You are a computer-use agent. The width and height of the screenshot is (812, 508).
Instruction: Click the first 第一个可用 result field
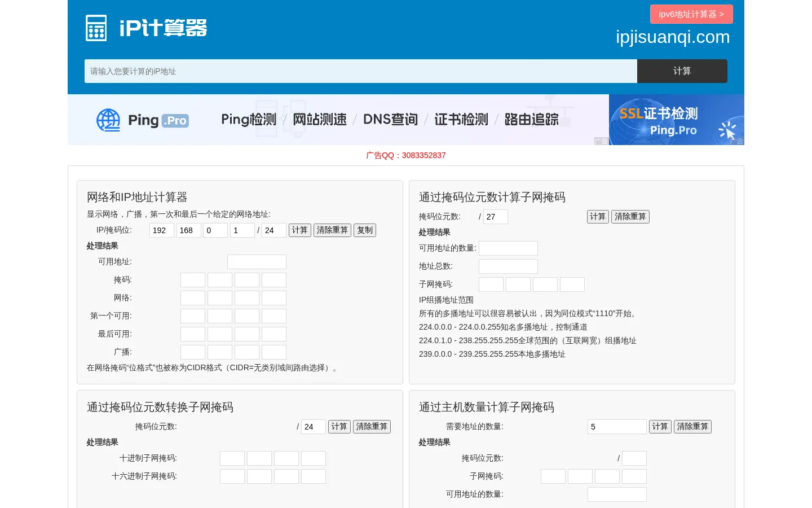pos(193,316)
